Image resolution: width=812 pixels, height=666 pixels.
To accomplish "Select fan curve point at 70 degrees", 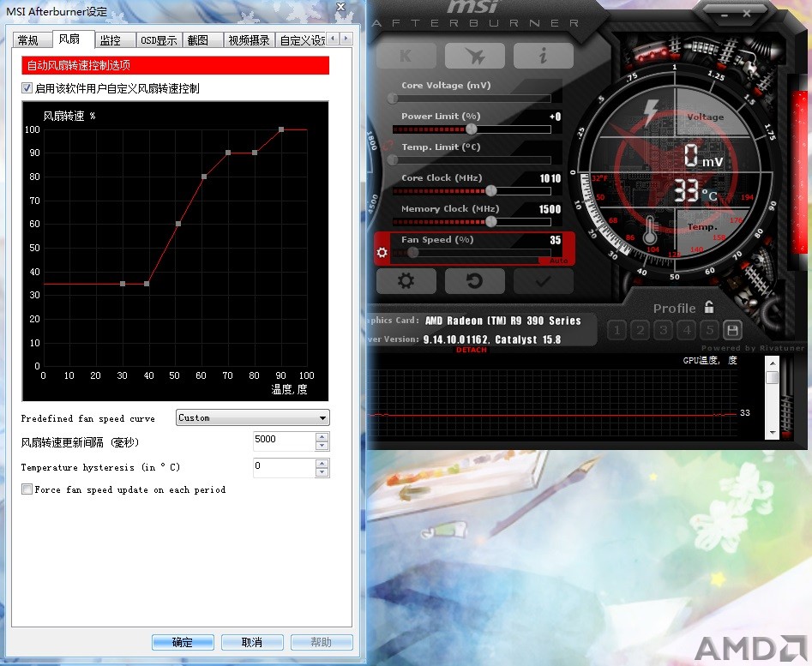I will (x=228, y=153).
